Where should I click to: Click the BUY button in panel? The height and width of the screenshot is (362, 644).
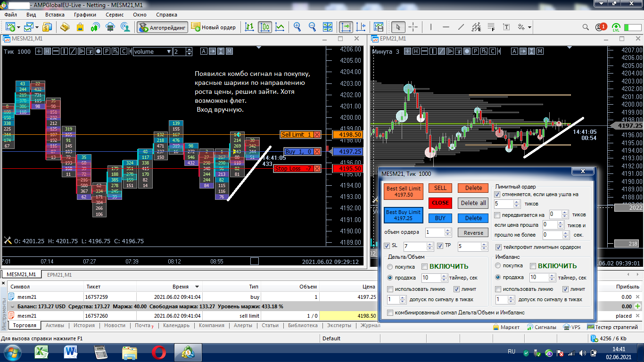(440, 218)
